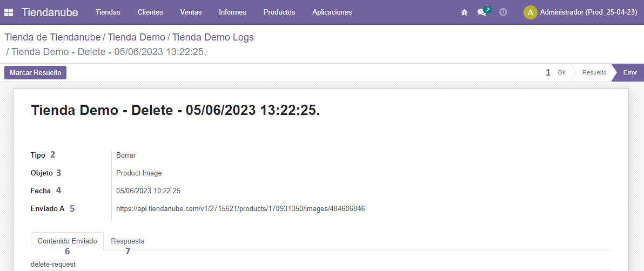Open the apps grid home menu icon
644x271 pixels.
click(9, 12)
